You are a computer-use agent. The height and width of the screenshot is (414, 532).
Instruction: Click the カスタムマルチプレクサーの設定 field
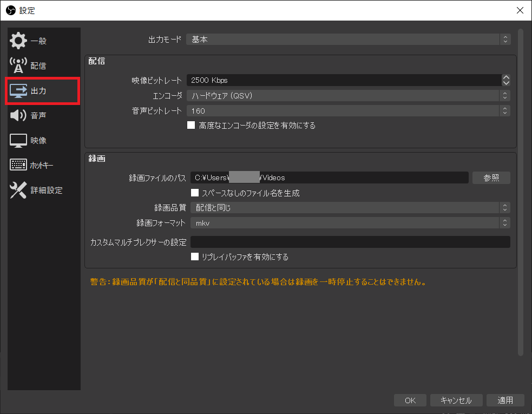pos(350,242)
